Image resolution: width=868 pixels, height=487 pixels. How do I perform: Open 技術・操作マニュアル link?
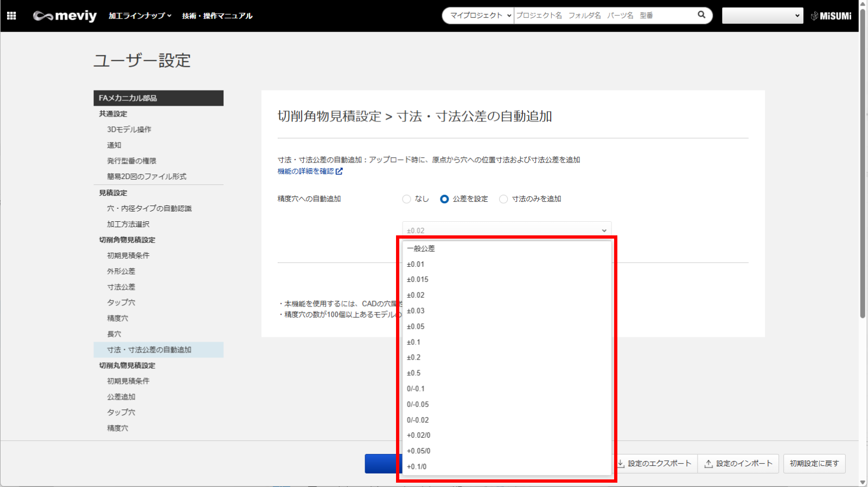pos(217,16)
